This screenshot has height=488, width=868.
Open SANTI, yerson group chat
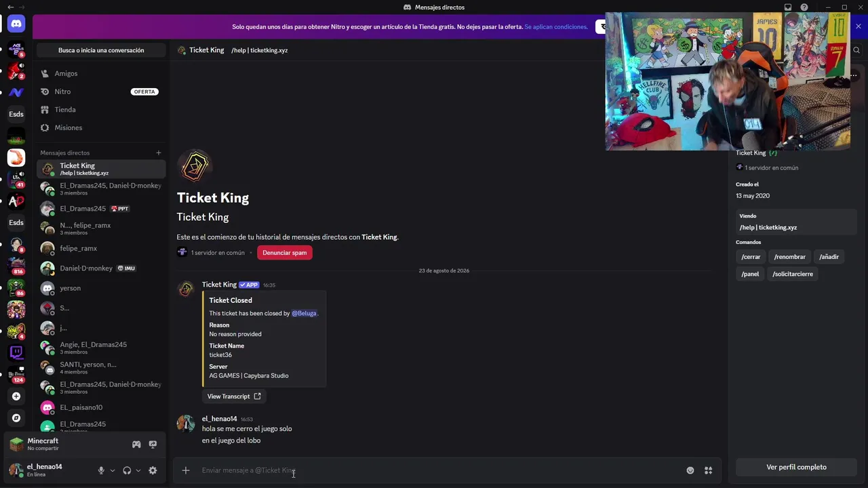pos(101,367)
